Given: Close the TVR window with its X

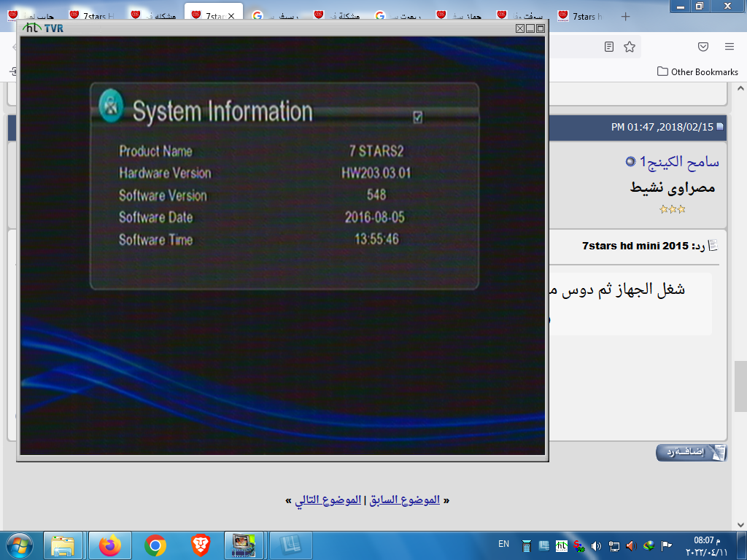Looking at the screenshot, I should [520, 28].
